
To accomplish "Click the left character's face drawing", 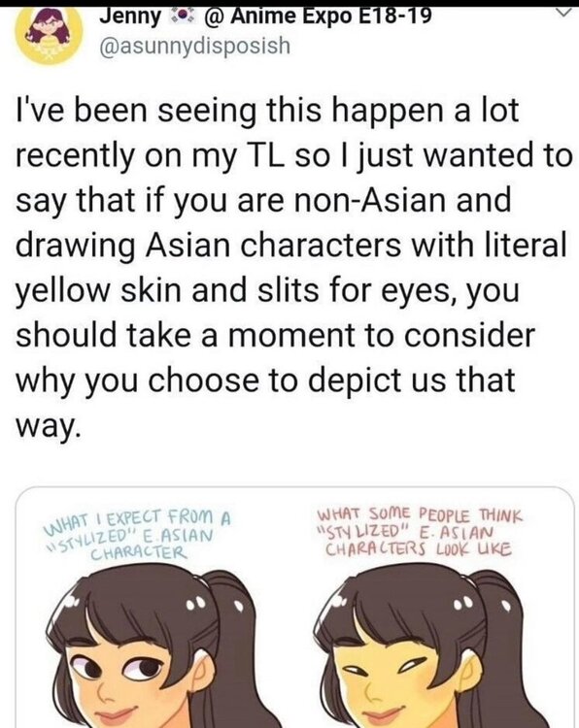I will [x=144, y=678].
